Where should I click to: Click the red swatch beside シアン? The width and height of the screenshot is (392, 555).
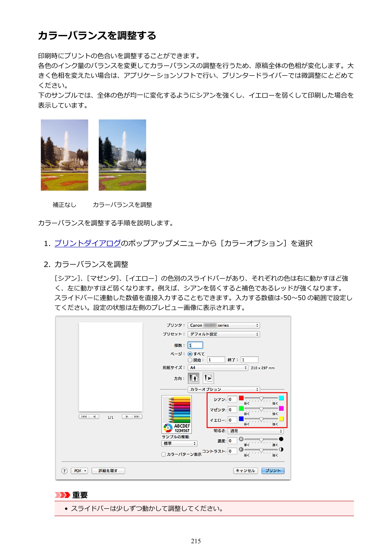click(241, 398)
